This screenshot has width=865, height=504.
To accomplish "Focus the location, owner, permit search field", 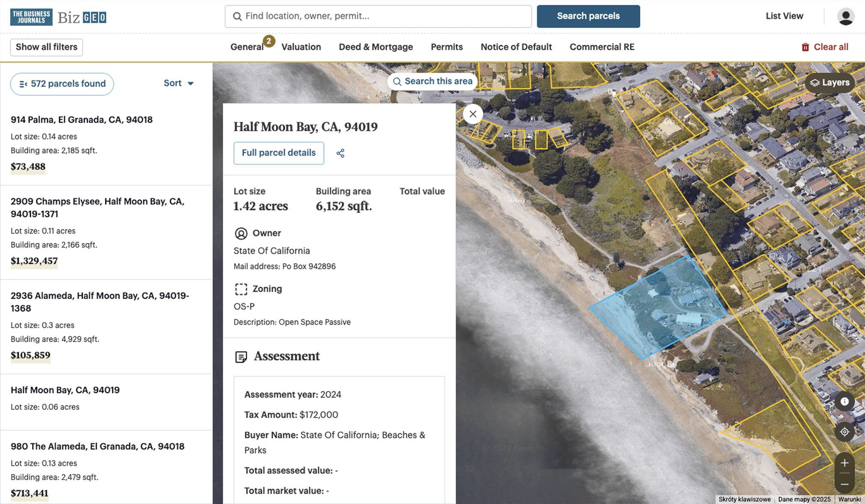I will pos(378,16).
